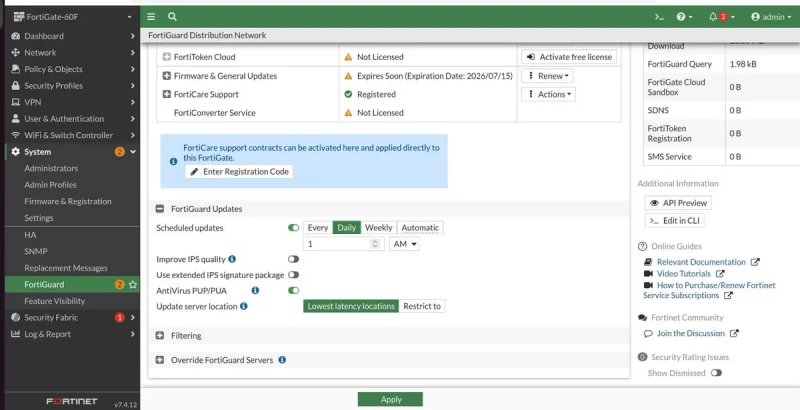Click Activate free license button

click(x=569, y=57)
